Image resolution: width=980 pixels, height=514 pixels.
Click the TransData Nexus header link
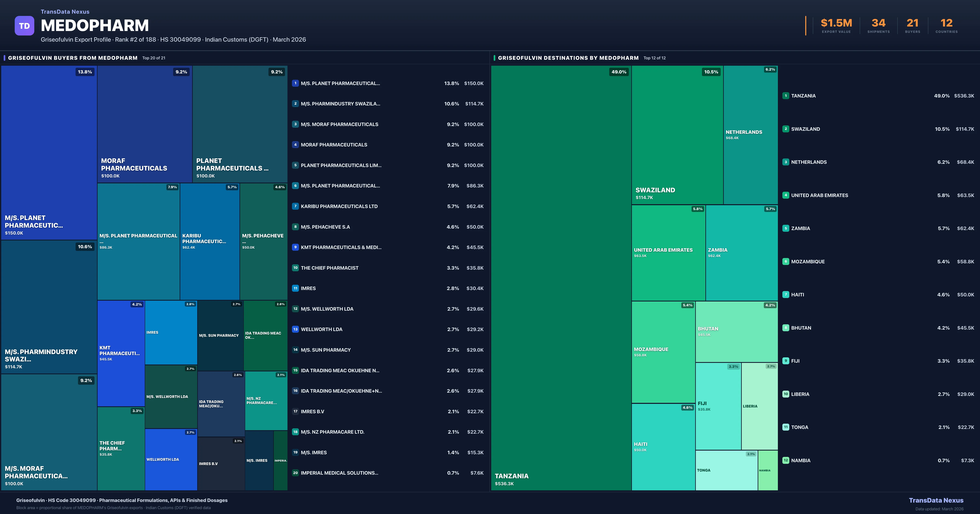coord(65,12)
